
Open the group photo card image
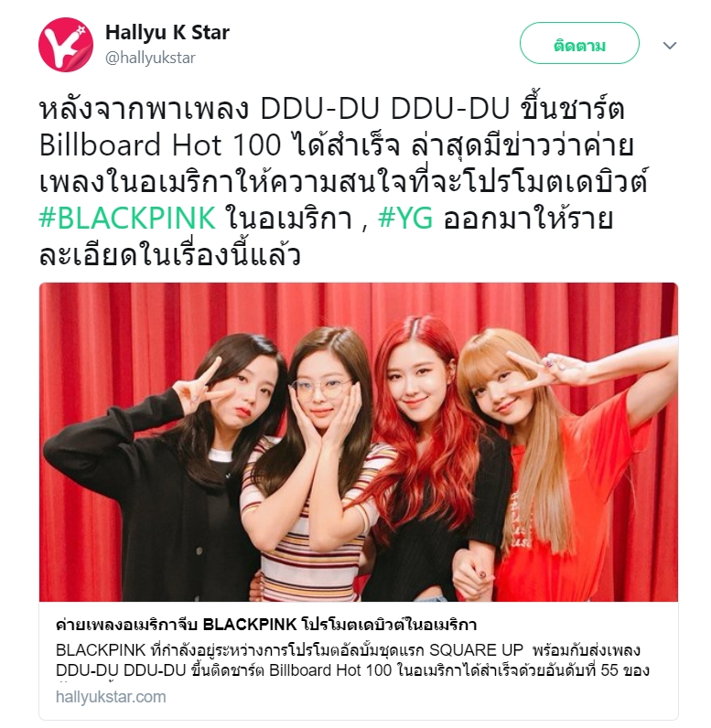tap(358, 442)
